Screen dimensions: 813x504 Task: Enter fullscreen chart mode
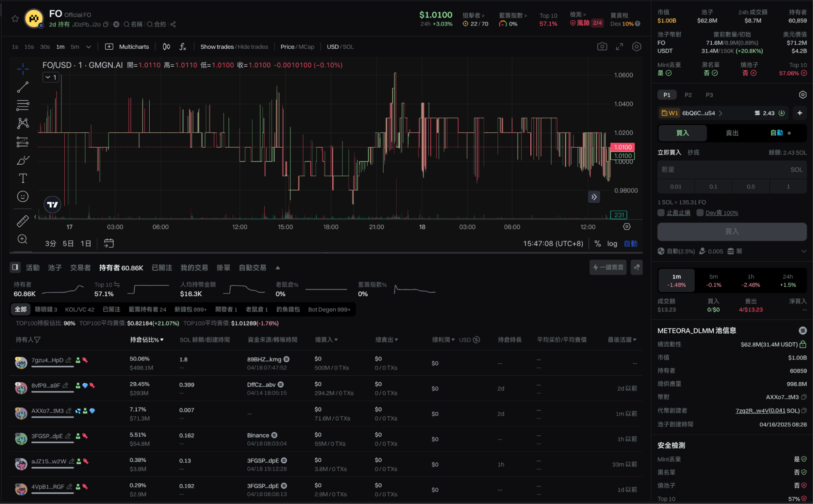coord(619,47)
